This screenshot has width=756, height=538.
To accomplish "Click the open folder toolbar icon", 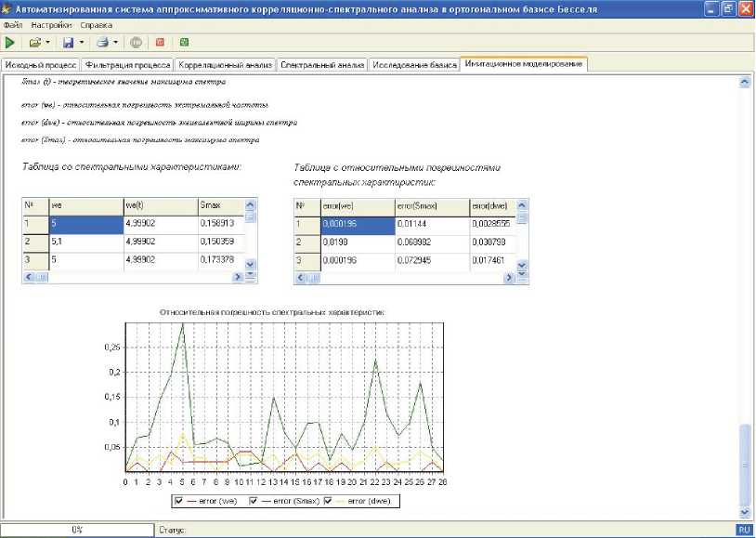I will (34, 43).
